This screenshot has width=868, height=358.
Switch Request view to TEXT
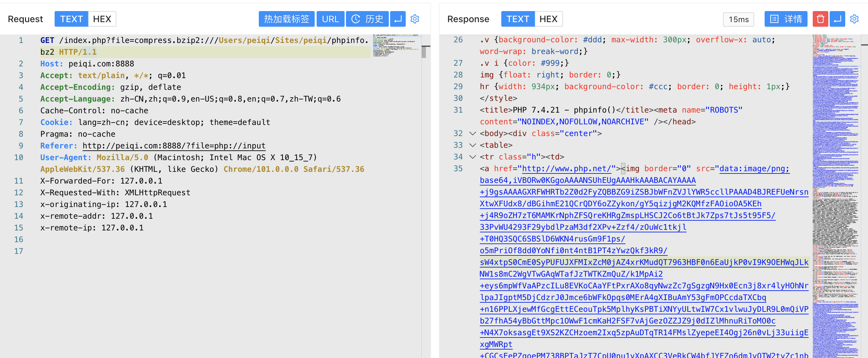click(x=72, y=19)
